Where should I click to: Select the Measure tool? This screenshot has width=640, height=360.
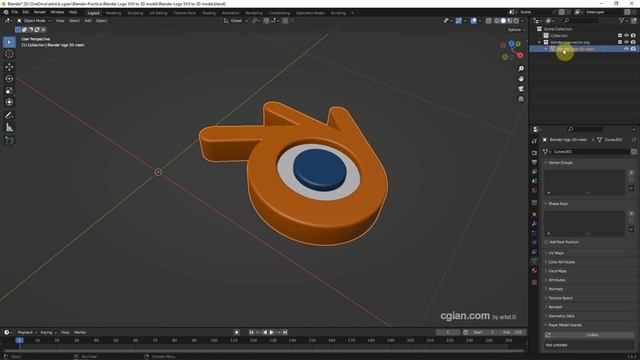click(x=9, y=128)
